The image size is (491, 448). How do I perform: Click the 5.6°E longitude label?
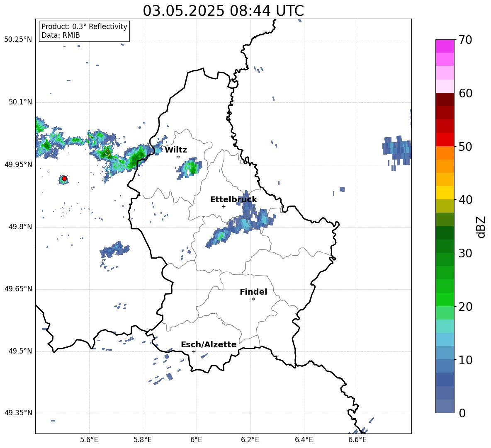coord(89,440)
